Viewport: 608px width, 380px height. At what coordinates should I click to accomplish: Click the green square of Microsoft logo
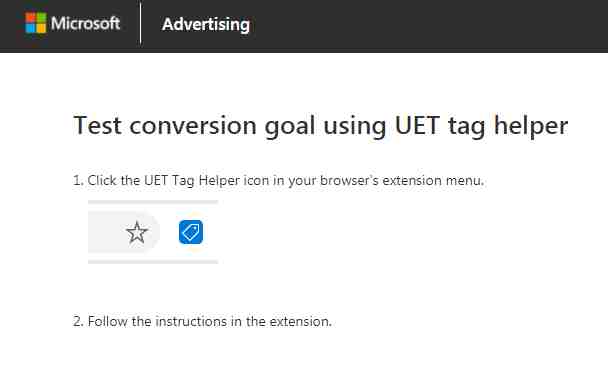coord(41,18)
